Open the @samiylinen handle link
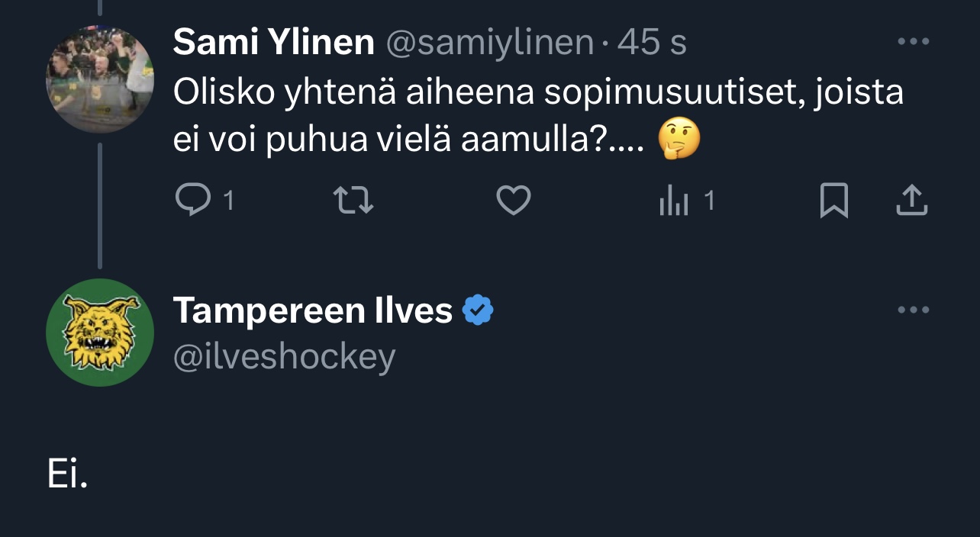The image size is (980, 537). point(489,43)
